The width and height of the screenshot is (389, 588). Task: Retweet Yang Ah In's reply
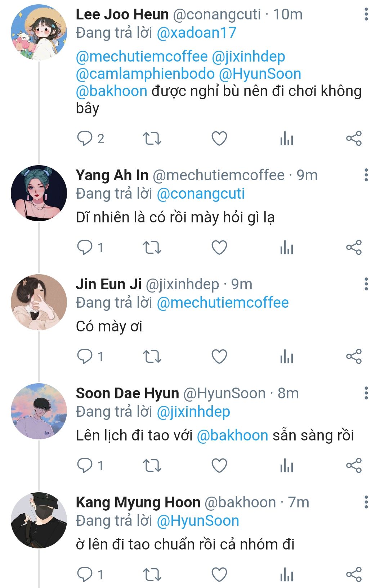click(152, 248)
